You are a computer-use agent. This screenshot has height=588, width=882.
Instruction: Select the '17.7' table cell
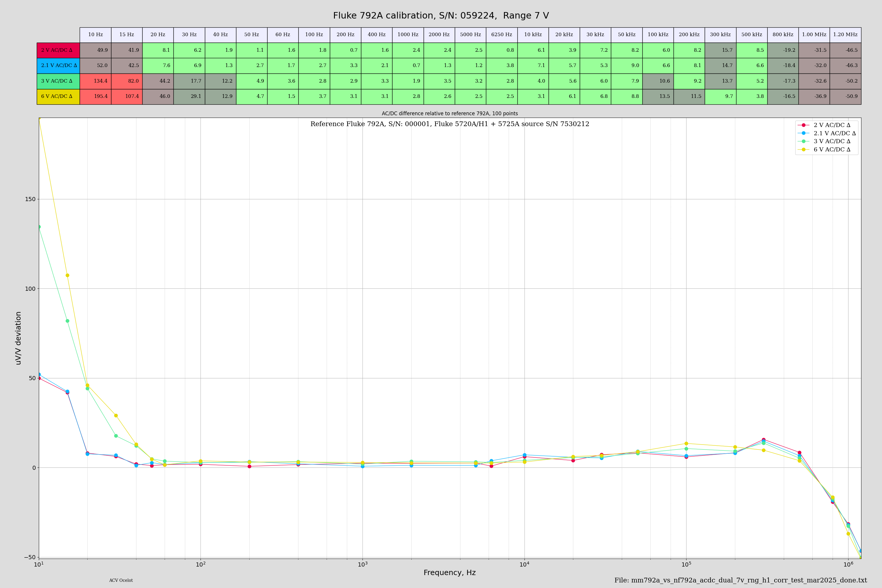click(189, 81)
